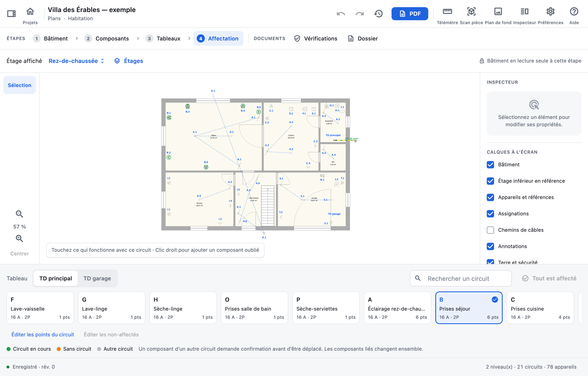The image size is (588, 376).
Task: Click the Centrer view button
Action: click(x=20, y=254)
